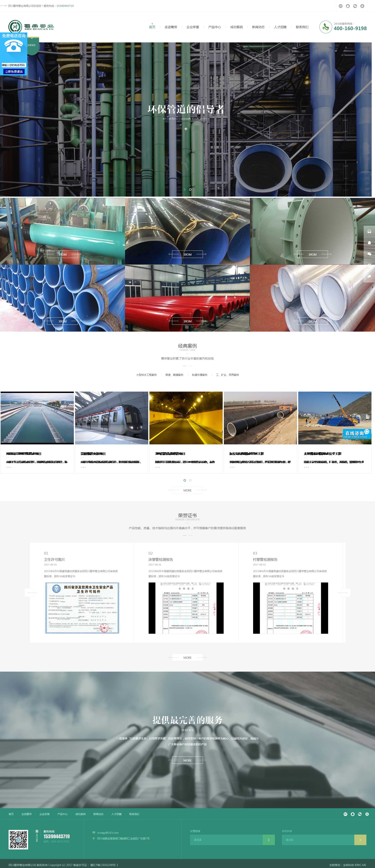Open 联系我们 in top navigation
This screenshot has width=375, height=868.
pos(302,27)
